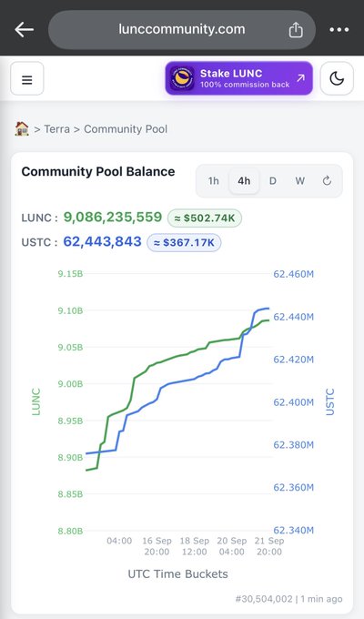Click the Terra Classic logo in banner
This screenshot has height=619, width=364.
point(182,78)
